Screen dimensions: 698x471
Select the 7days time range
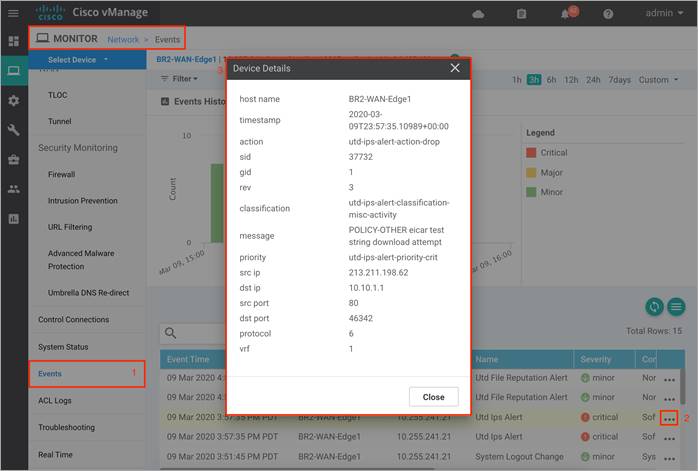619,80
